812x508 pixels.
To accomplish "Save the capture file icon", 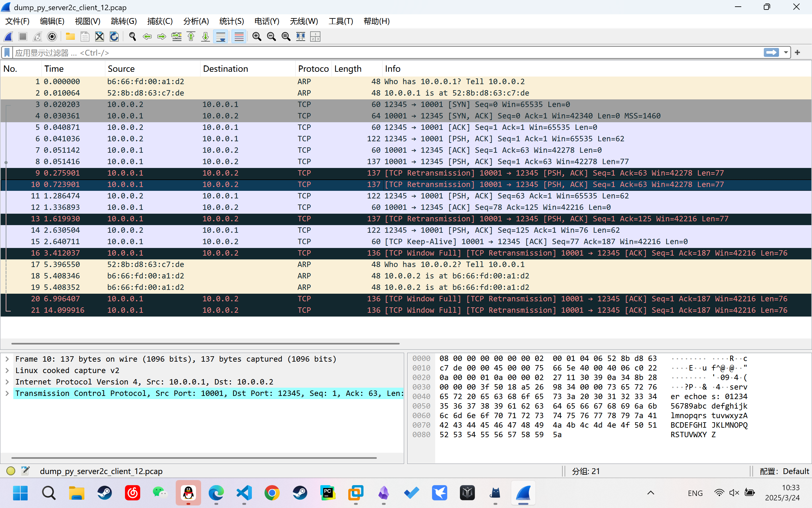I will [85, 37].
